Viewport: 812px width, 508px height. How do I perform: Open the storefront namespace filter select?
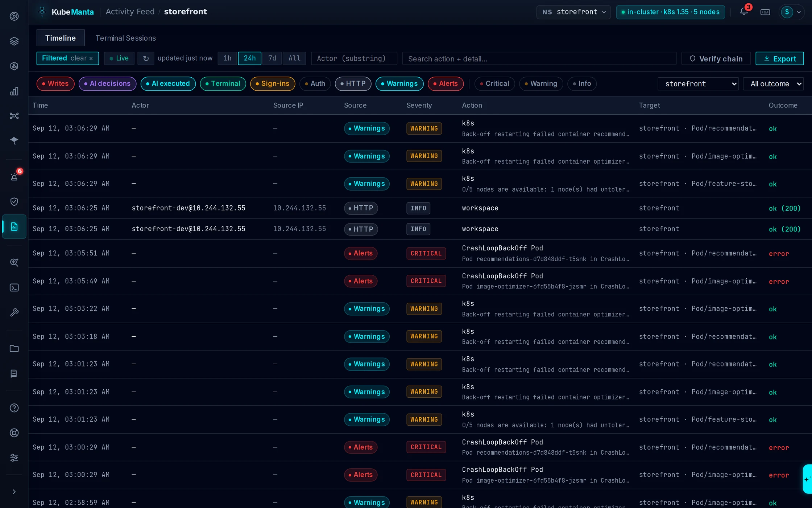click(698, 84)
